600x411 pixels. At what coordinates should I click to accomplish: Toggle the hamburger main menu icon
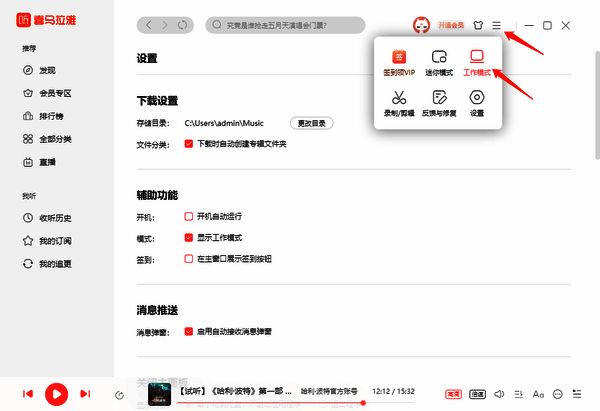tap(496, 26)
